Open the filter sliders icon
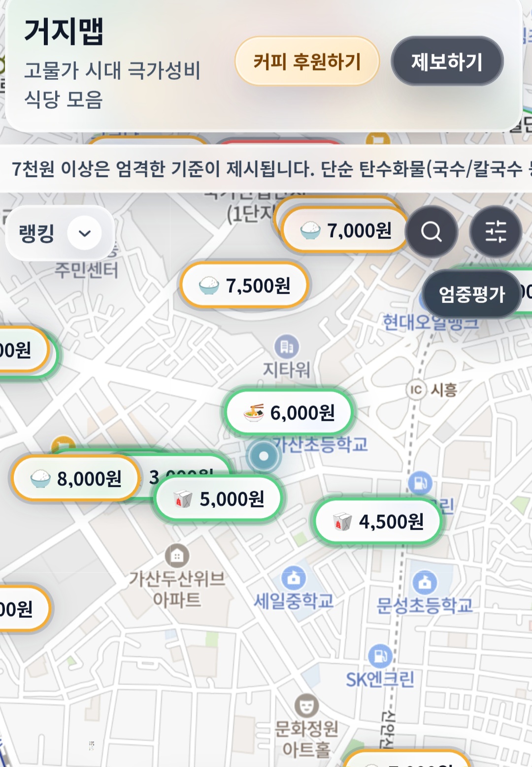532x767 pixels. (495, 232)
